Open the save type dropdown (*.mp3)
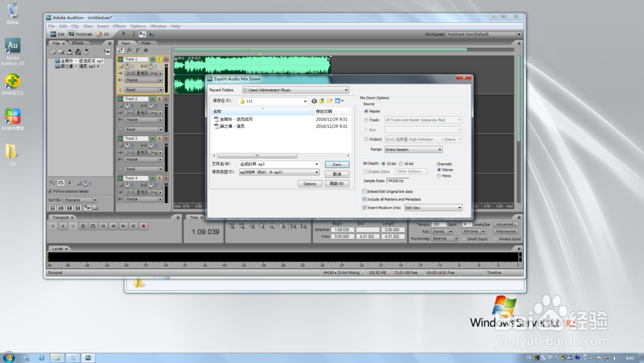The height and width of the screenshot is (363, 644). tap(279, 172)
